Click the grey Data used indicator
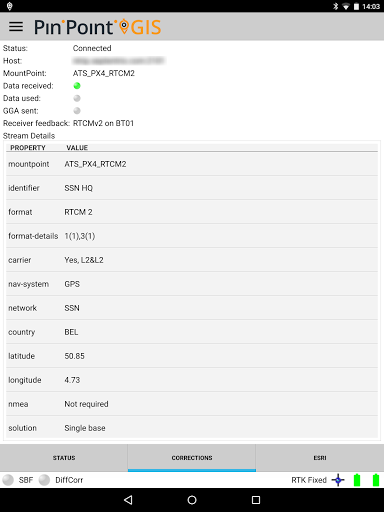 pyautogui.click(x=77, y=98)
